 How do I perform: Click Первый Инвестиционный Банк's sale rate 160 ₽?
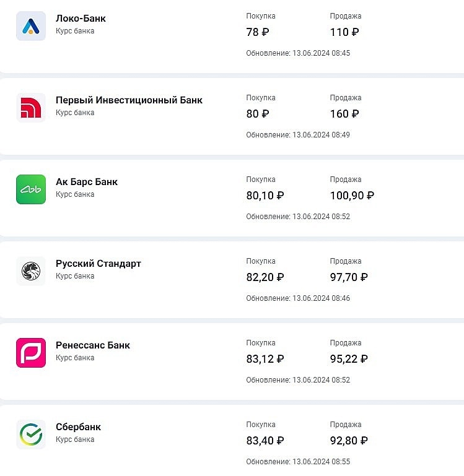click(x=344, y=114)
